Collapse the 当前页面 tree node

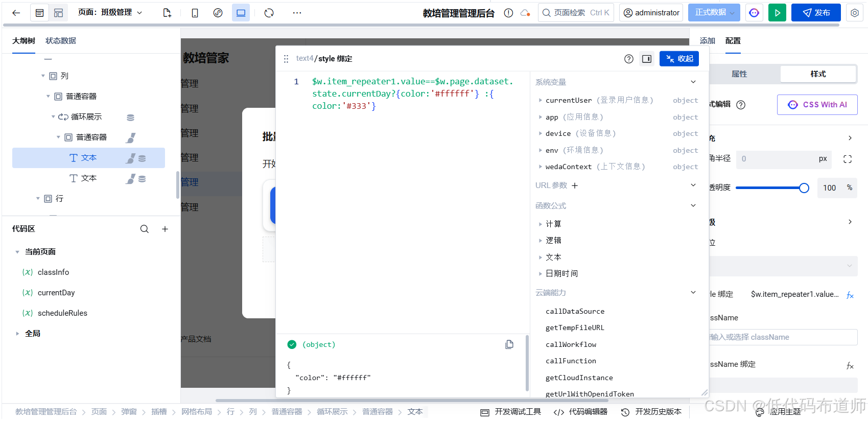point(17,252)
